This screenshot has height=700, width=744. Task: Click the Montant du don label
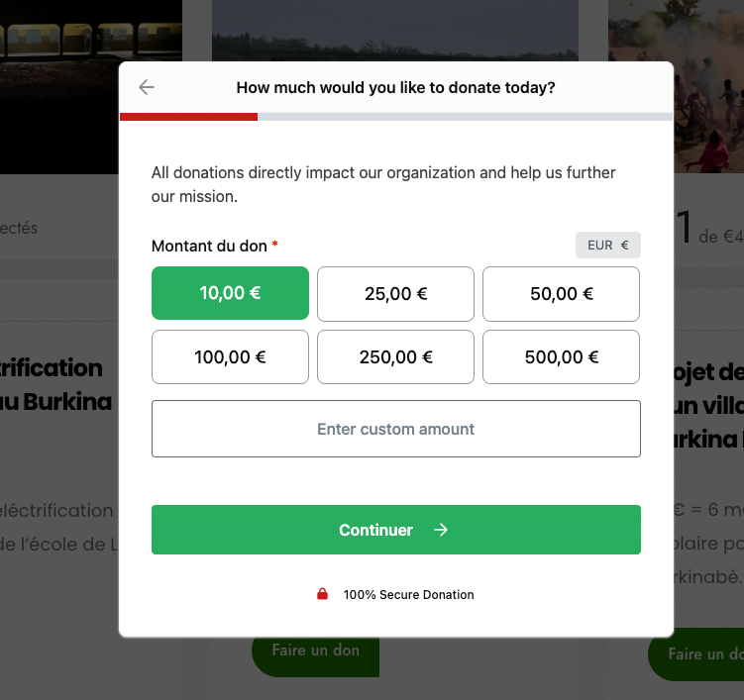209,246
